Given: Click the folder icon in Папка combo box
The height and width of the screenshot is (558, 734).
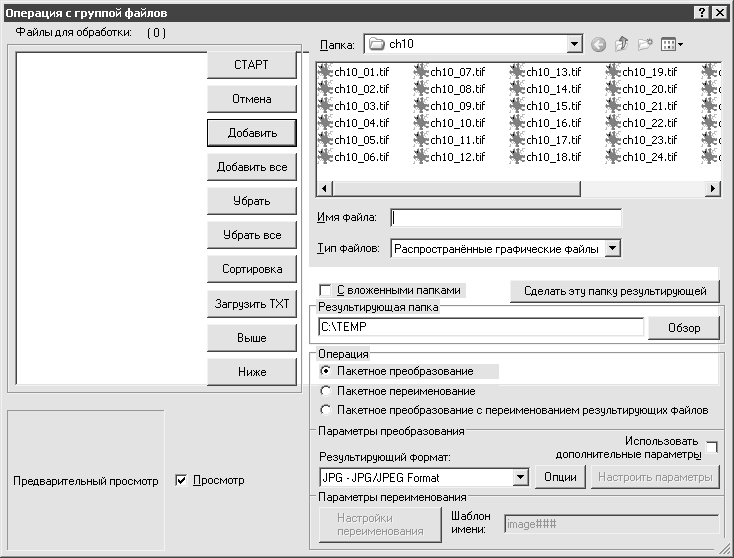Looking at the screenshot, I should point(376,44).
